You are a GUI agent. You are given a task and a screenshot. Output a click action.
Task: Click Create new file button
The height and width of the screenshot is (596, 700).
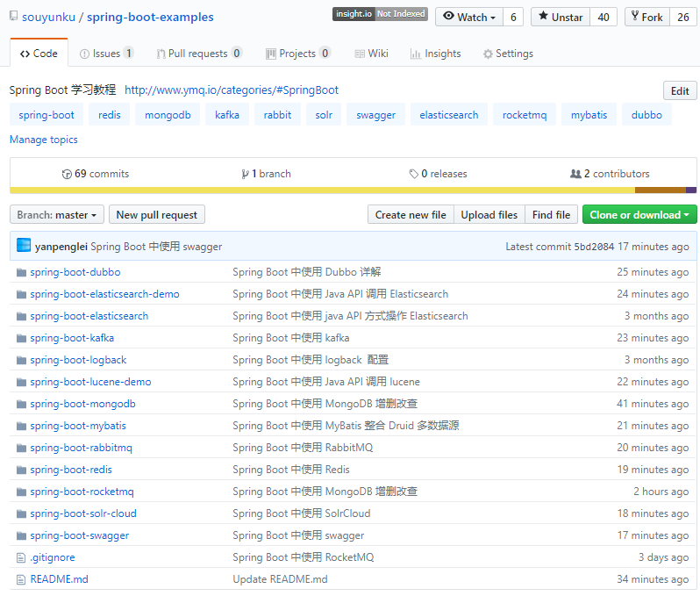coord(411,215)
